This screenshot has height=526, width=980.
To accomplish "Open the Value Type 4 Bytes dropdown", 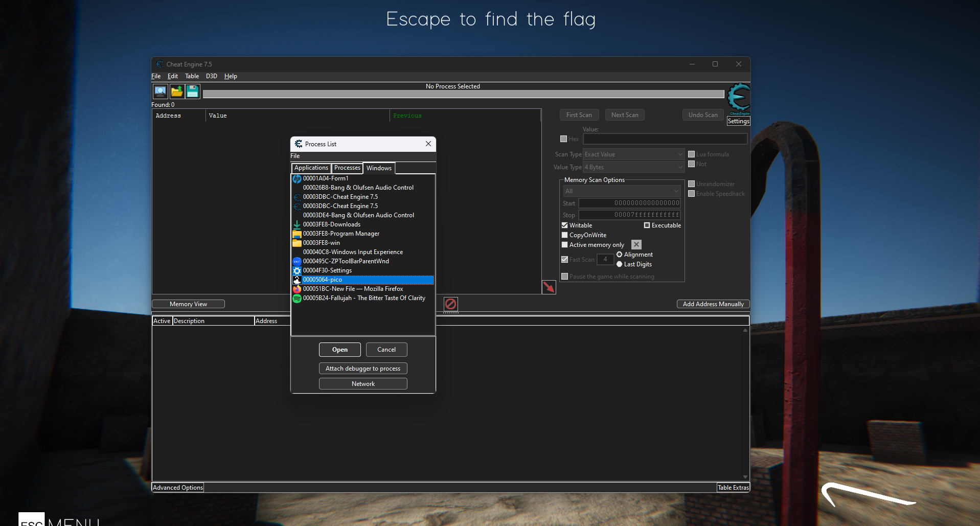I will [x=634, y=167].
